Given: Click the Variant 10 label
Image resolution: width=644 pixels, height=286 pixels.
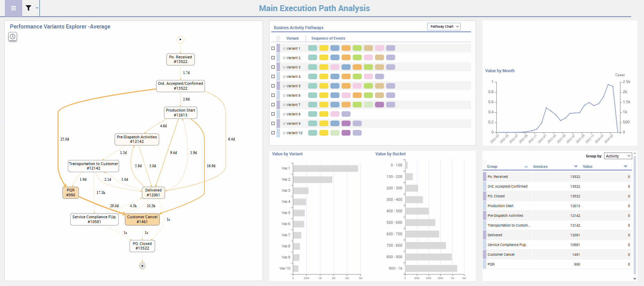Looking at the screenshot, I should coord(294,133).
